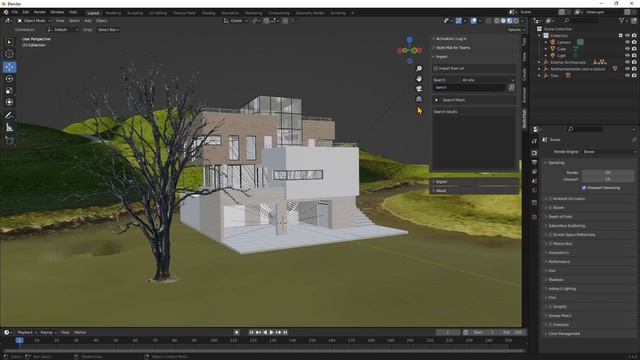
Task: Switch to Modeling workspace tab
Action: coord(113,13)
